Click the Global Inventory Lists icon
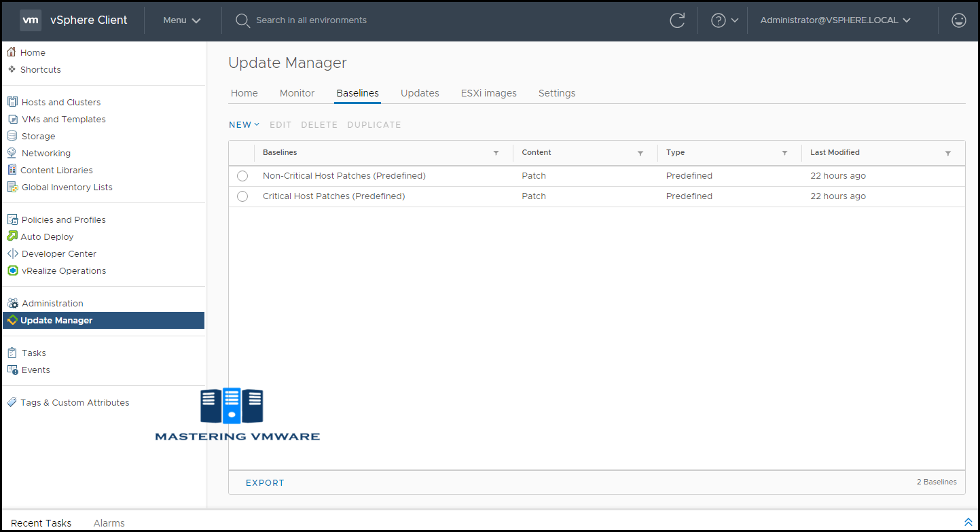This screenshot has height=532, width=980. (x=12, y=187)
